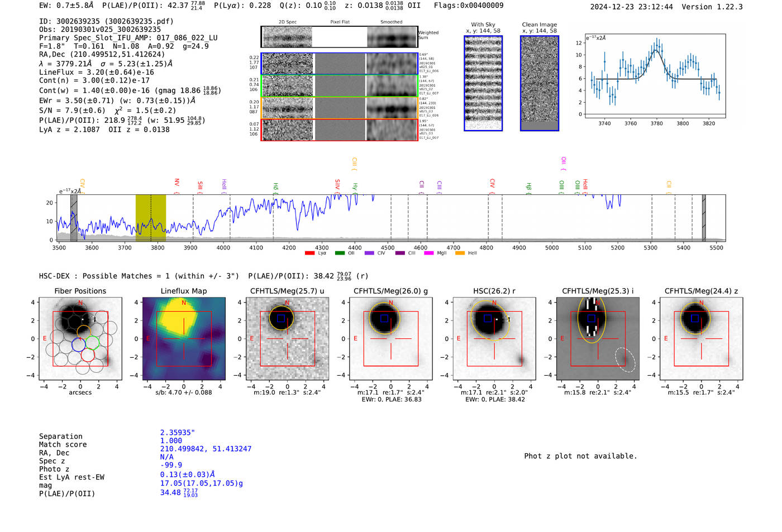
Task: Click the Separation value 2.35935"
Action: point(178,433)
